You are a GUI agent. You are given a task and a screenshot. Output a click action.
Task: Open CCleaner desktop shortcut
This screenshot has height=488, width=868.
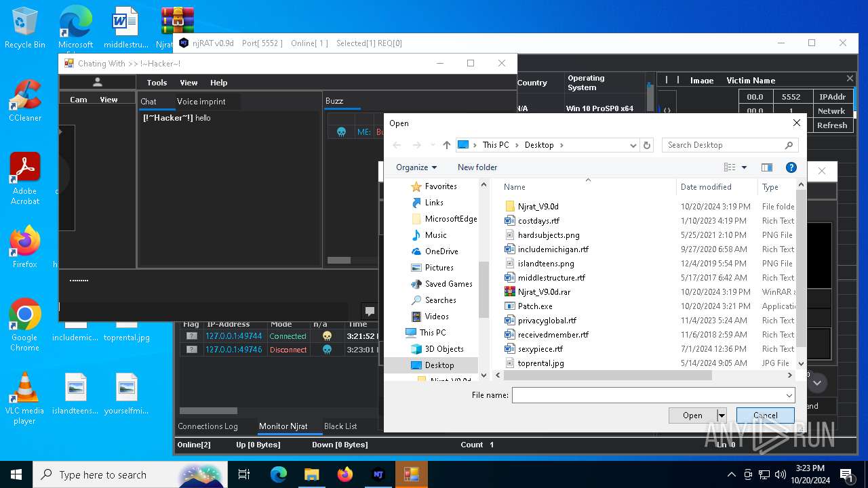25,102
